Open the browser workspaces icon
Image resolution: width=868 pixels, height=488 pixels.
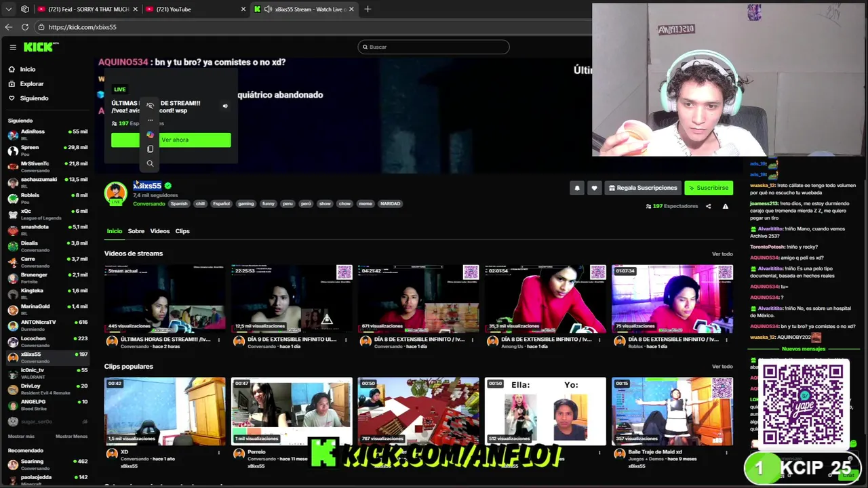coord(25,9)
